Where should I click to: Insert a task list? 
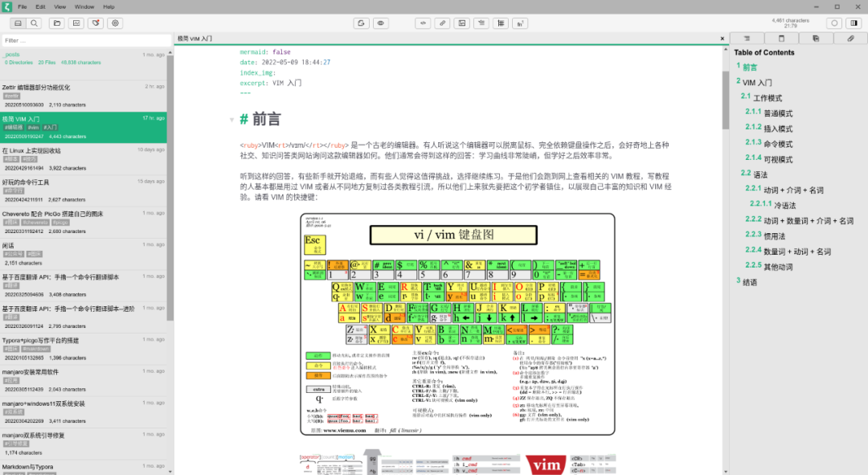481,23
